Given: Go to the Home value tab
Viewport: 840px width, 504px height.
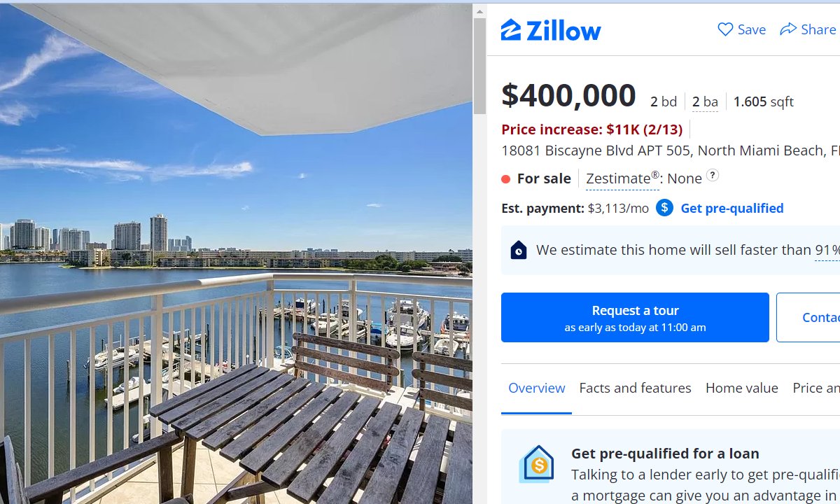Looking at the screenshot, I should click(x=741, y=388).
